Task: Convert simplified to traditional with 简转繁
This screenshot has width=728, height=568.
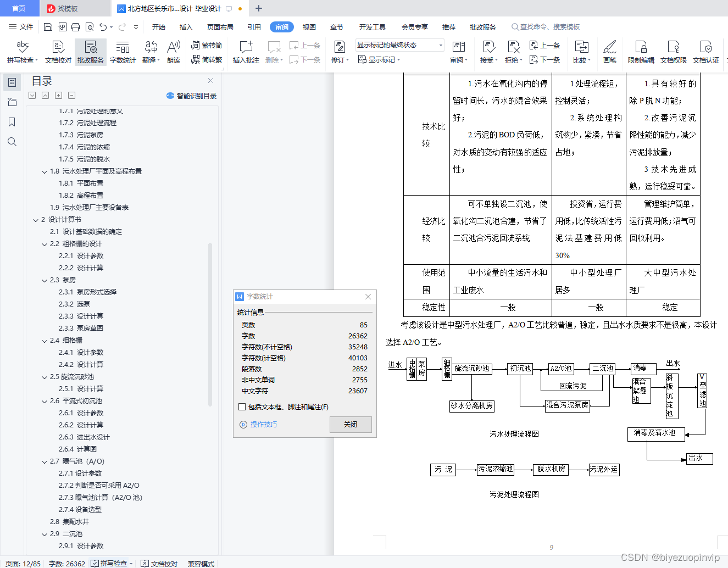Action: 207,59
